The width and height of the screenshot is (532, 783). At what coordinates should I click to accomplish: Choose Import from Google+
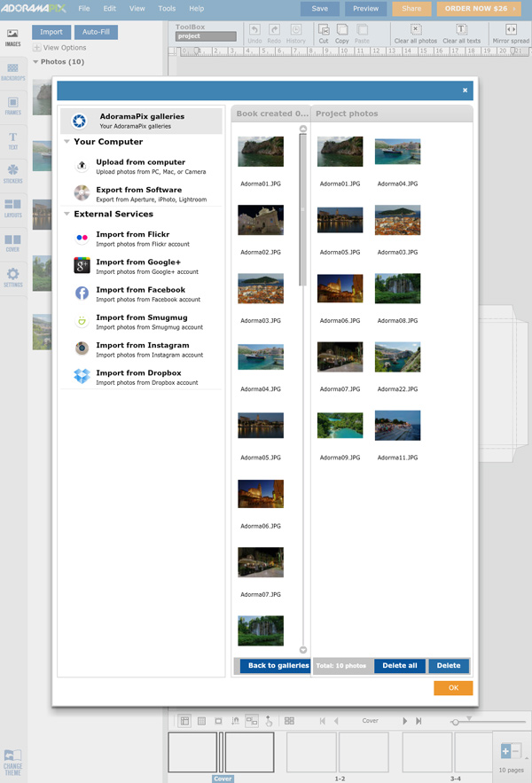point(141,266)
